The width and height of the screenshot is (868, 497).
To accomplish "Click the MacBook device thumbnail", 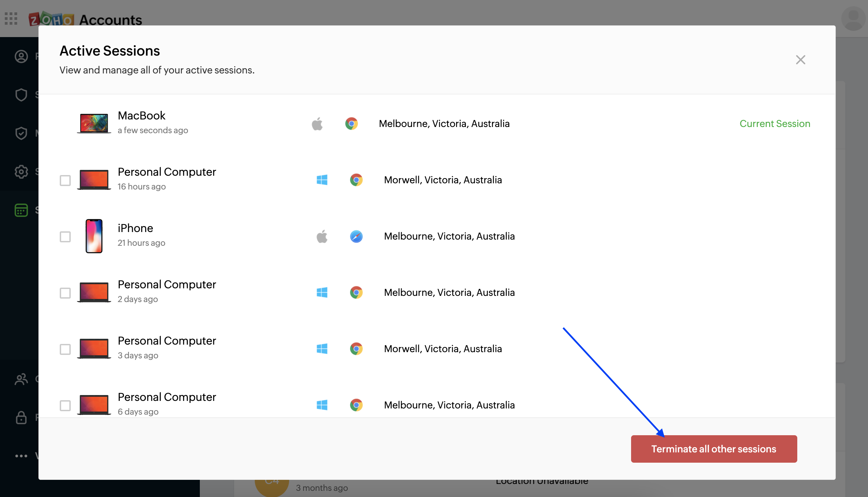I will coord(94,123).
